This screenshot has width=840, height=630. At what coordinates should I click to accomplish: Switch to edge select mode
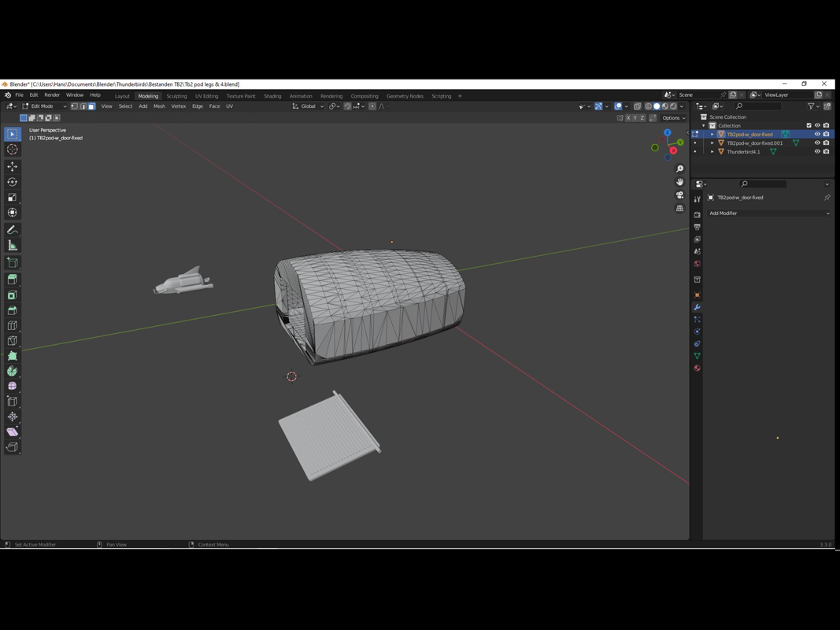pos(83,106)
